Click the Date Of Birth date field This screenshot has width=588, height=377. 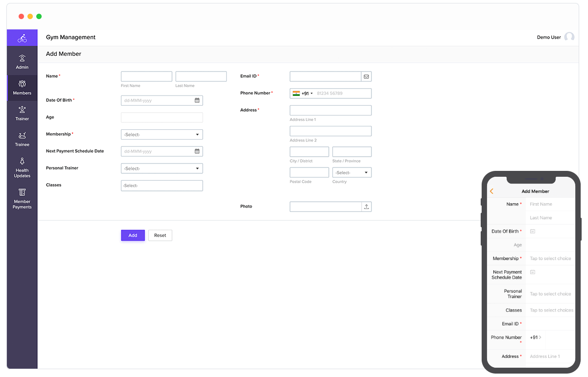tap(162, 100)
